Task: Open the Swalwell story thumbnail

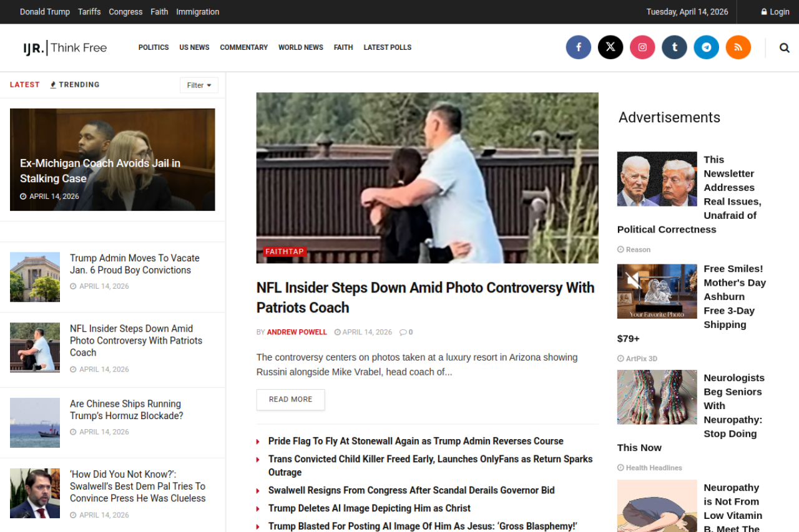Action: pos(35,493)
